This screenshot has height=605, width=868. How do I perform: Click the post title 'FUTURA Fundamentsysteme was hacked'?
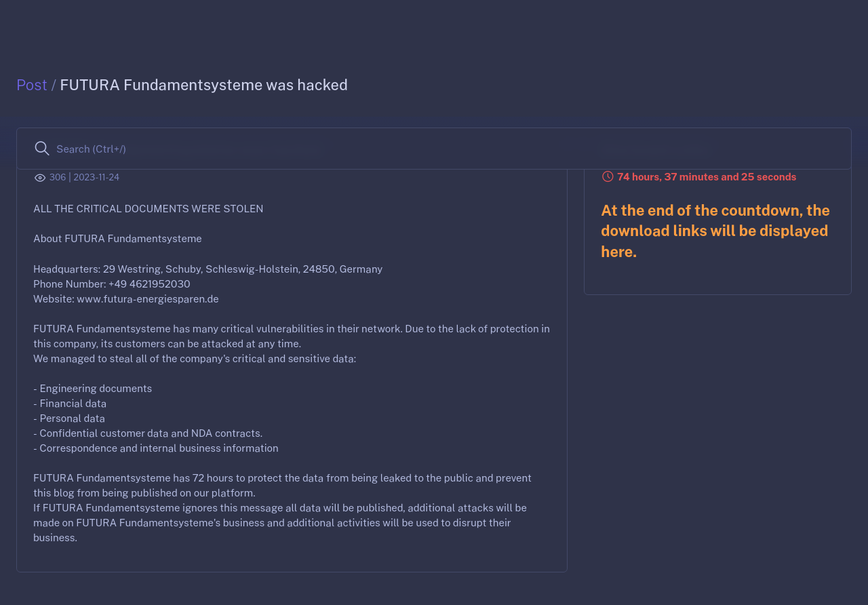pos(203,85)
